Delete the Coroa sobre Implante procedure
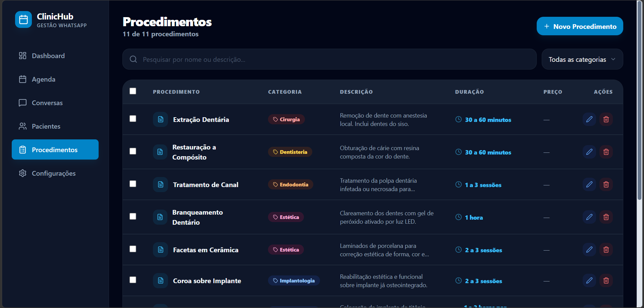Image resolution: width=644 pixels, height=308 pixels. (606, 280)
